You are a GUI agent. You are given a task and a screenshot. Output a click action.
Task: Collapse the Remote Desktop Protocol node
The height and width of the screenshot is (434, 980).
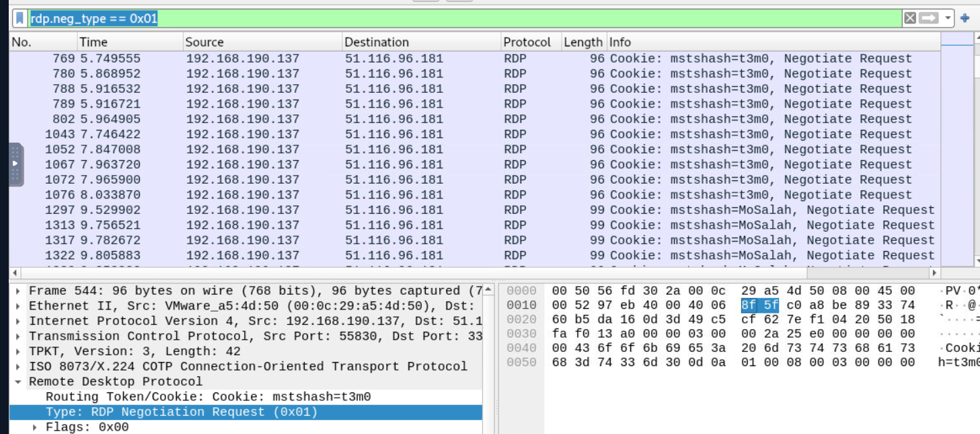tap(19, 382)
